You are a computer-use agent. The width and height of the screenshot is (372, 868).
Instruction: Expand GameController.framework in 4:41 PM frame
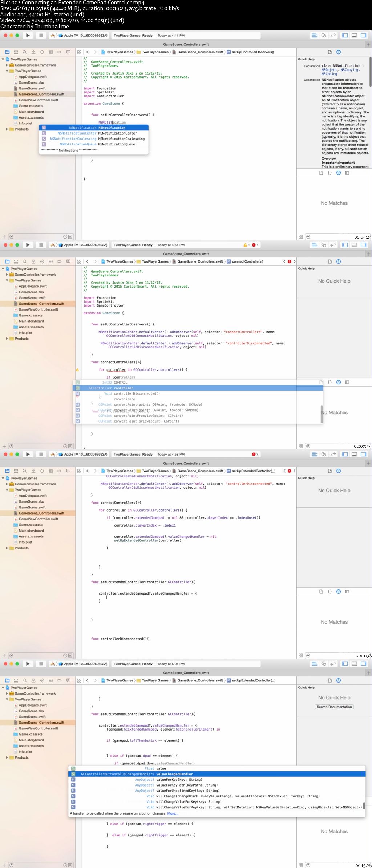point(7,65)
